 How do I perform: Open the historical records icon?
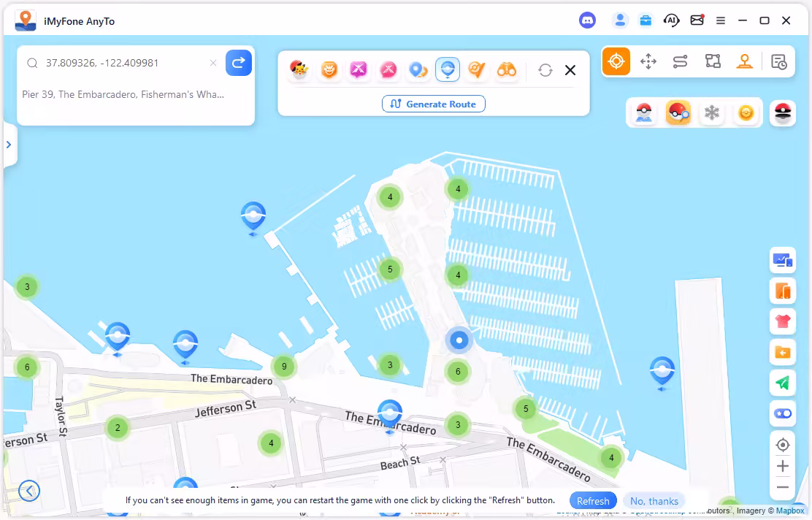tap(778, 61)
